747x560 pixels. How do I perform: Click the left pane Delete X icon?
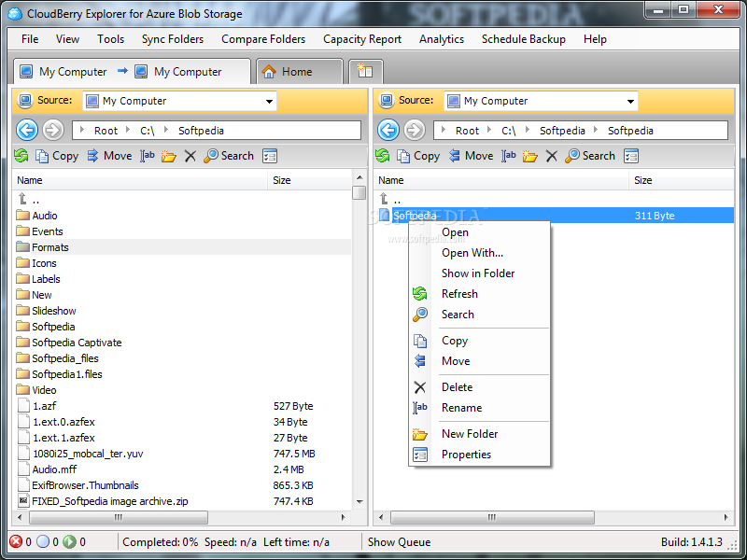190,156
